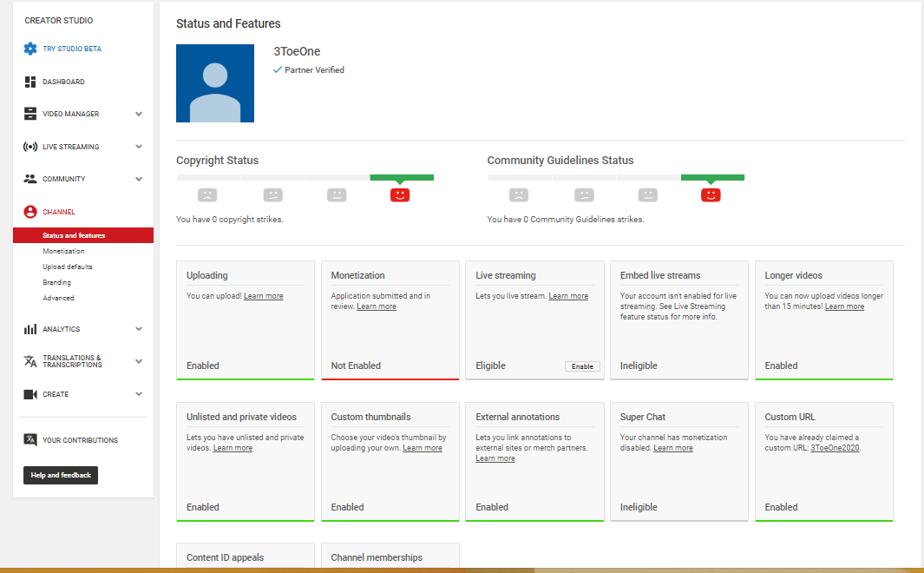Viewport: 924px width, 573px height.
Task: Click the Channel memberships card title
Action: pyautogui.click(x=377, y=557)
